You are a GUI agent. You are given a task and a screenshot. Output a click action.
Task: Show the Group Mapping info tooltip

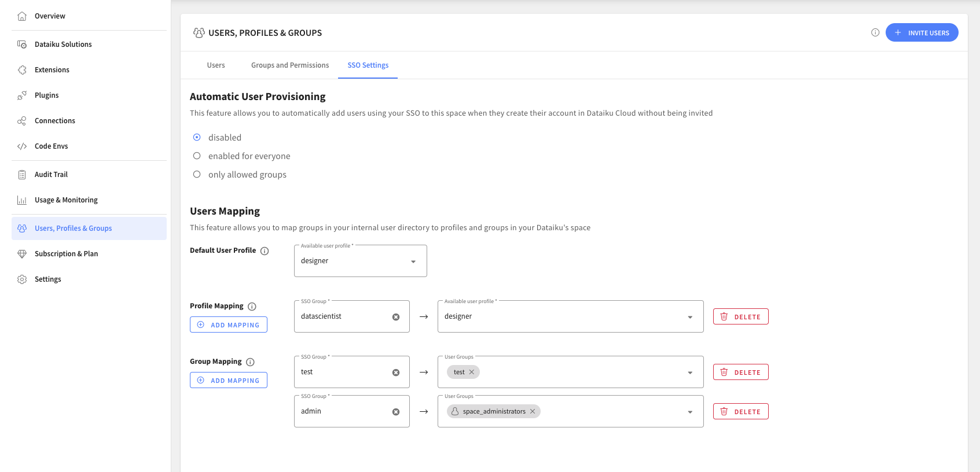pyautogui.click(x=250, y=362)
